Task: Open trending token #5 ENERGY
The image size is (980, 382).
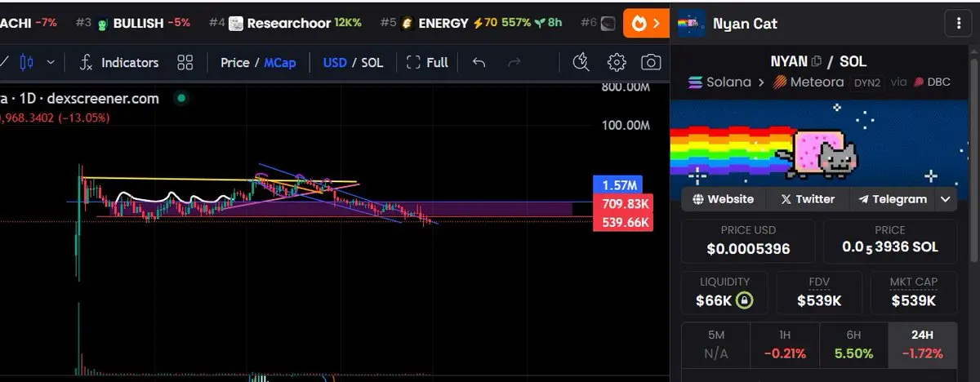Action: (x=471, y=23)
